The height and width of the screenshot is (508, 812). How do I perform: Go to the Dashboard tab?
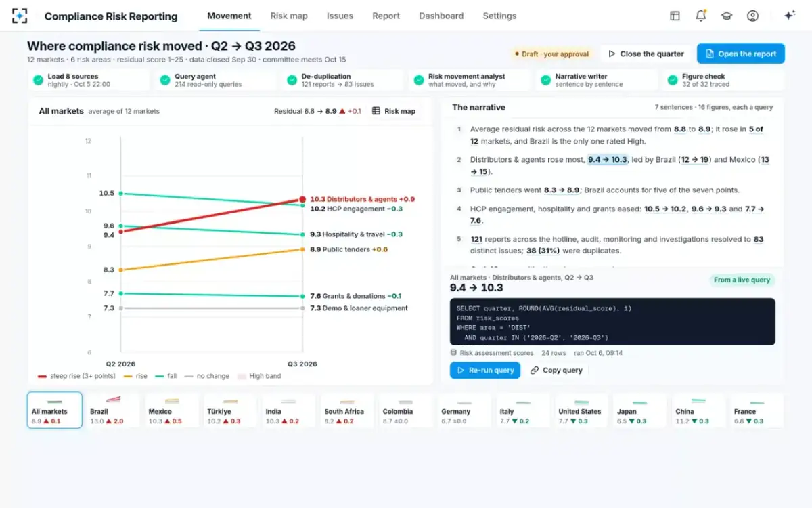point(441,16)
